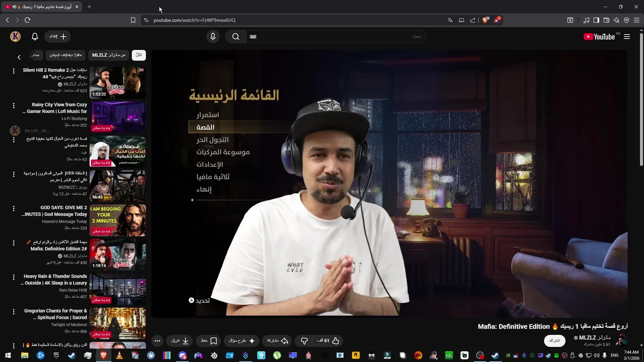Open options menu for WIZNEZZ video

pyautogui.click(x=14, y=174)
